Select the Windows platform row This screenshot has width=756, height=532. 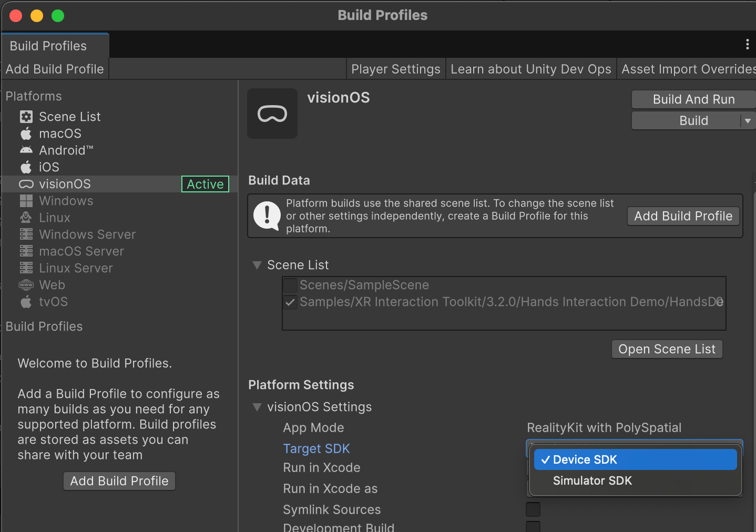pos(120,201)
